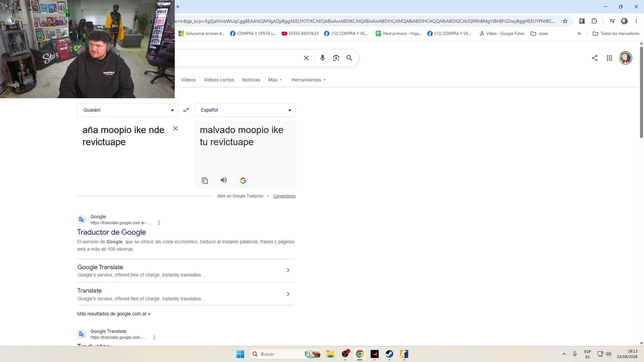644x362 pixels.
Task: Click Abrir en Google Traductor
Action: 240,196
